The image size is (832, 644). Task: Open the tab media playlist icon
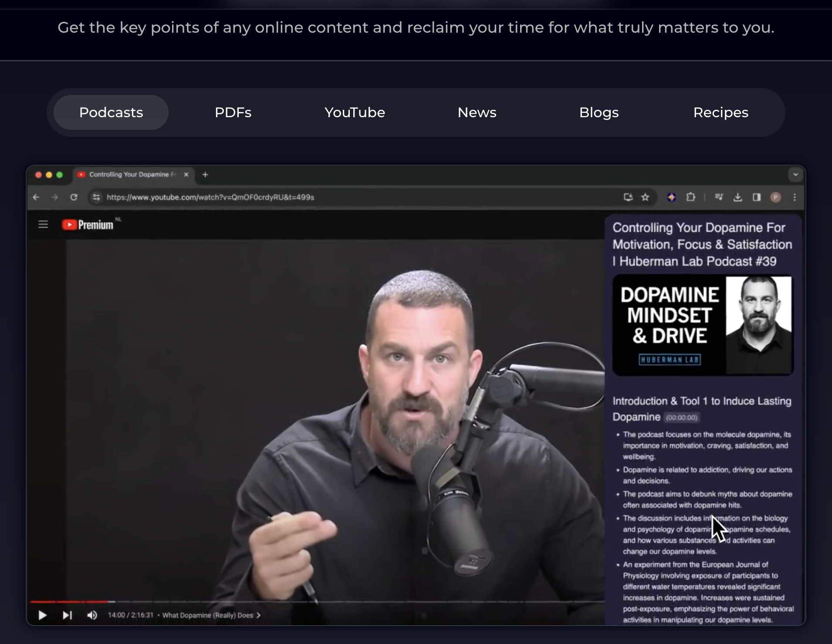coord(719,197)
